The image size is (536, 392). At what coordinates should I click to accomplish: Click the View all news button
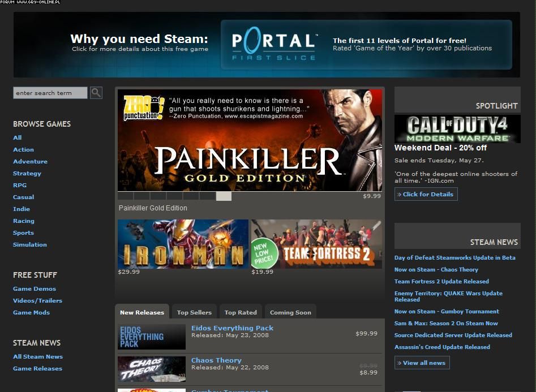pos(422,363)
